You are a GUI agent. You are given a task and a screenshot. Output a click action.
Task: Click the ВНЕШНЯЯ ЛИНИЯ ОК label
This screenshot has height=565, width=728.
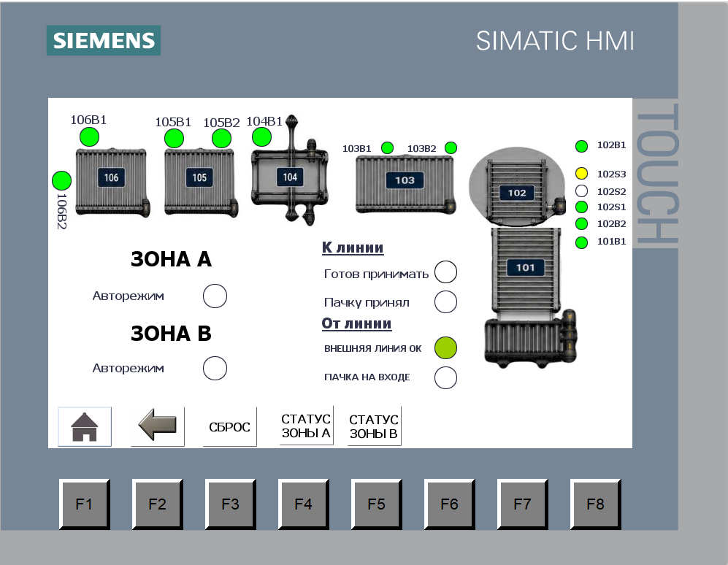[373, 349]
